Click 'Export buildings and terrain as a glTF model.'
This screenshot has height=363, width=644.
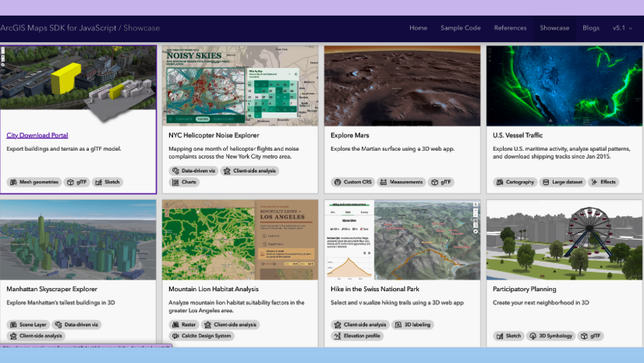(64, 149)
